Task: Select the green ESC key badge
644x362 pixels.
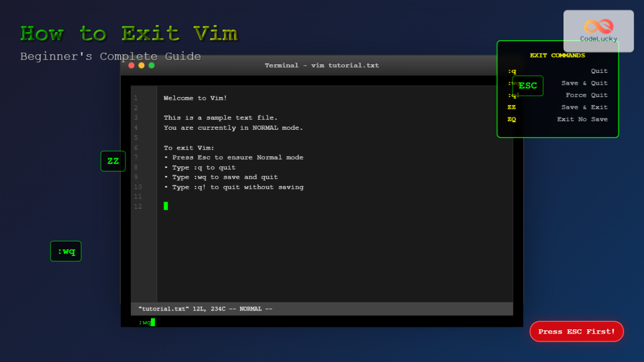Action: click(528, 85)
